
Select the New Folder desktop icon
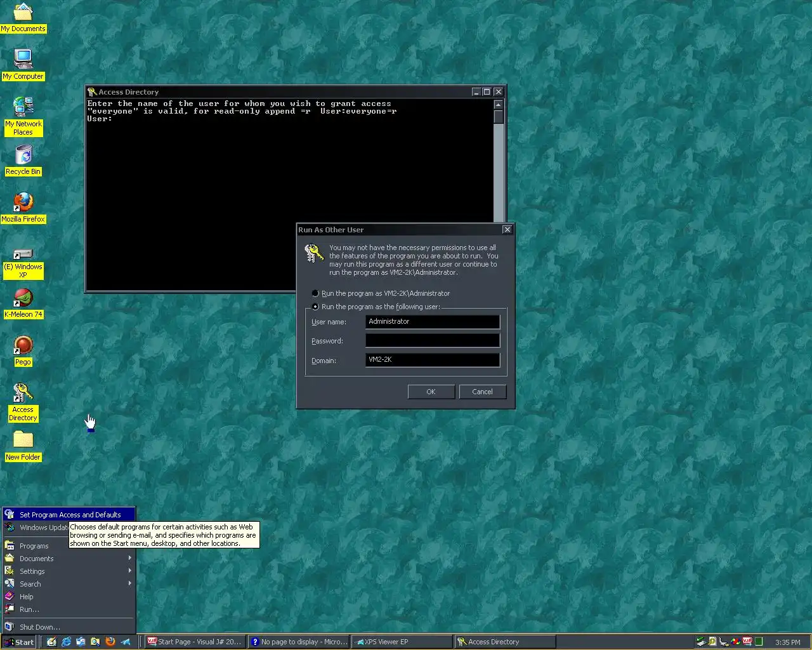coord(23,445)
